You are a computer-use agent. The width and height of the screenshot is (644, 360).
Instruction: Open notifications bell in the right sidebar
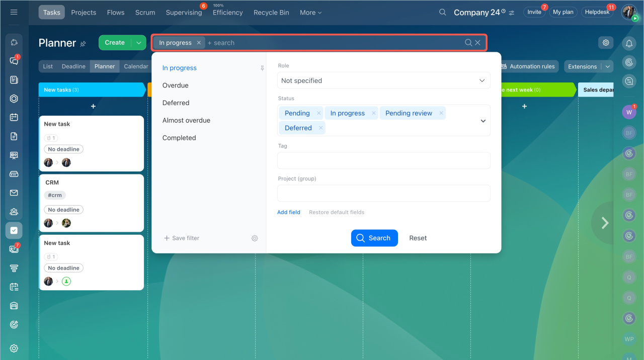[629, 44]
